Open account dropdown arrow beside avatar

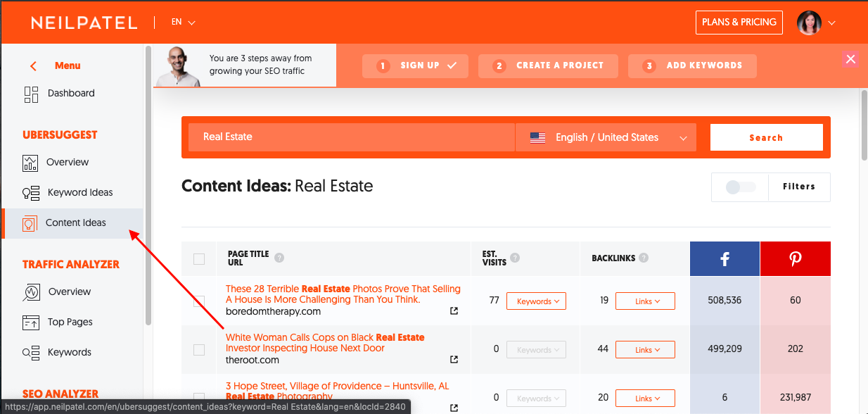click(x=832, y=23)
